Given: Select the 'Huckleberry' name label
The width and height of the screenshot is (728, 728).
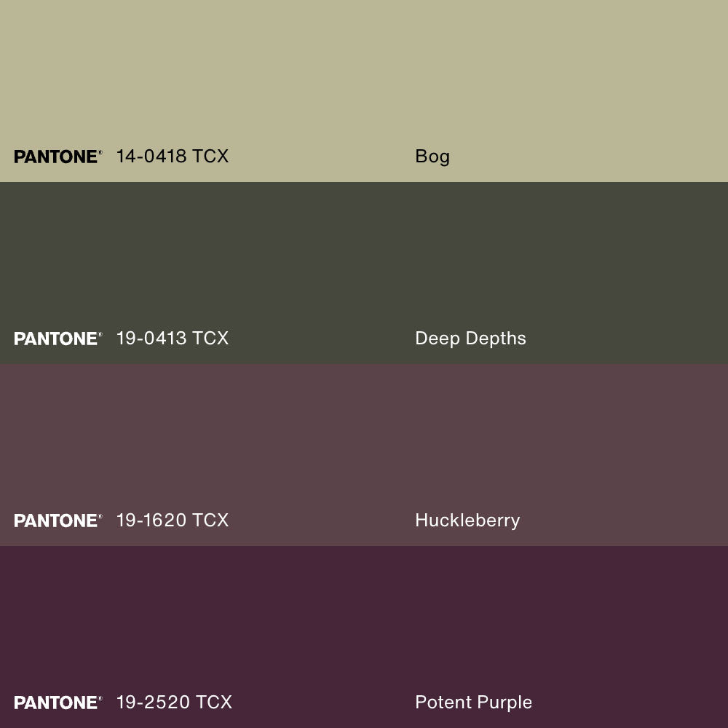Looking at the screenshot, I should pyautogui.click(x=467, y=521).
